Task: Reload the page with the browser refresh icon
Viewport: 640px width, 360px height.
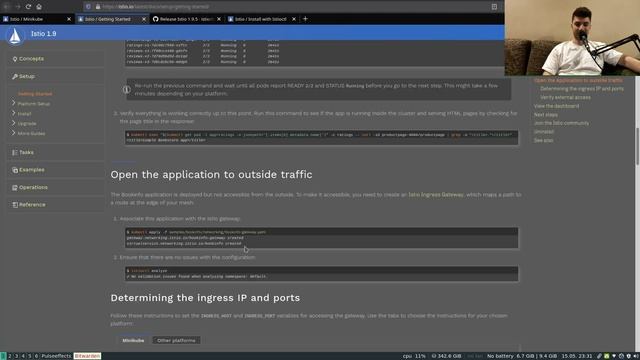Action: [28, 7]
